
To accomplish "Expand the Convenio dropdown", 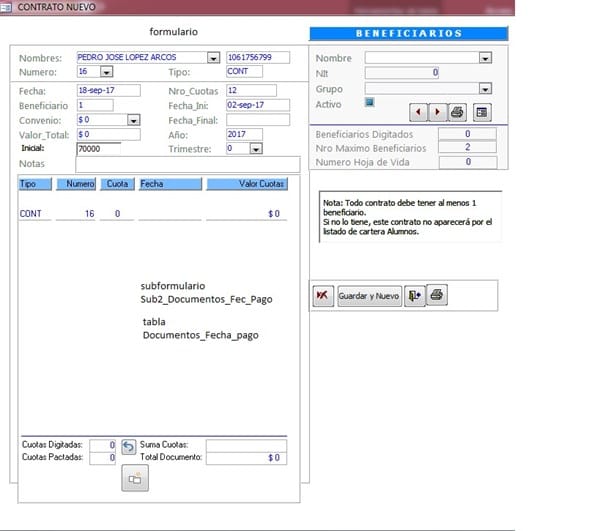I will (x=134, y=119).
